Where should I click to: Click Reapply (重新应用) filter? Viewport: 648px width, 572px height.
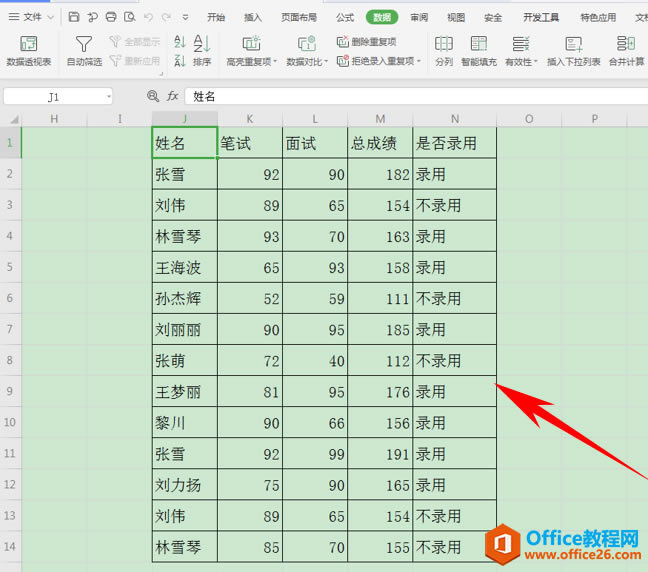[x=135, y=61]
